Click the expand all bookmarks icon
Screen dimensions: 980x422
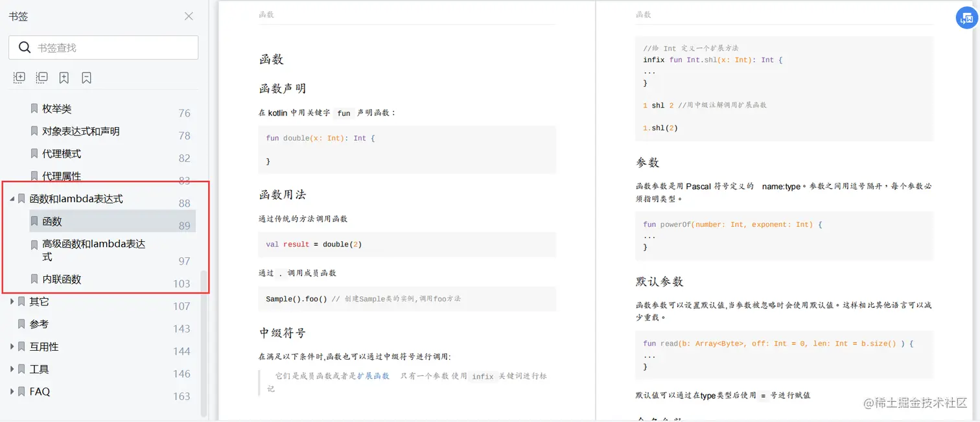pyautogui.click(x=19, y=77)
